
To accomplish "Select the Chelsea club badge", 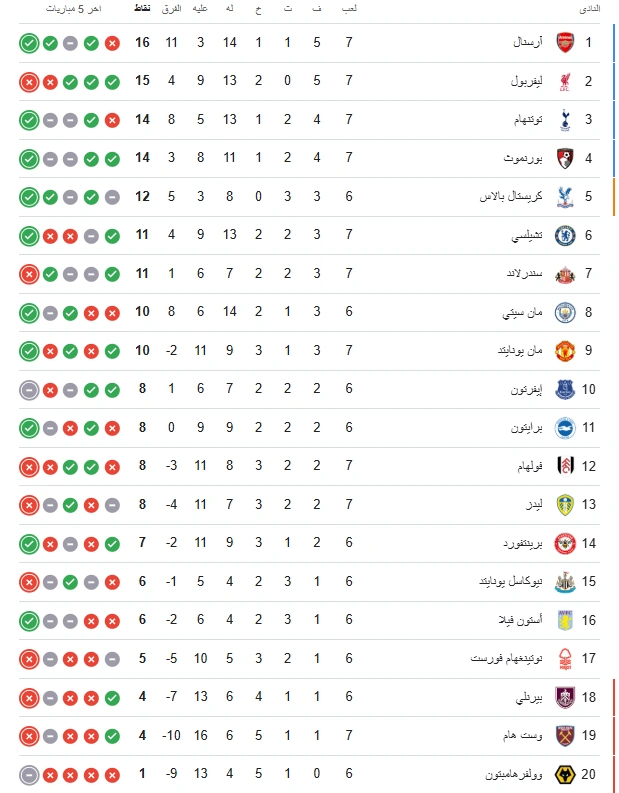I will point(564,236).
